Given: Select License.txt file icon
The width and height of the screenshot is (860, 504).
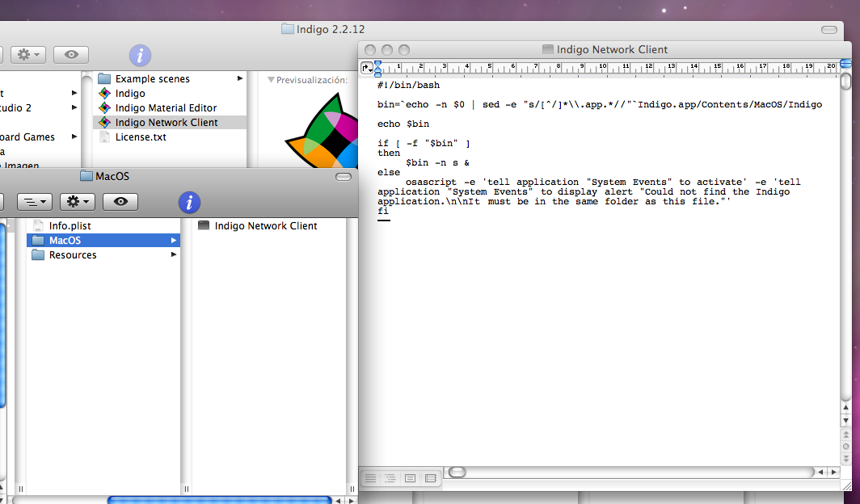Looking at the screenshot, I should [105, 137].
